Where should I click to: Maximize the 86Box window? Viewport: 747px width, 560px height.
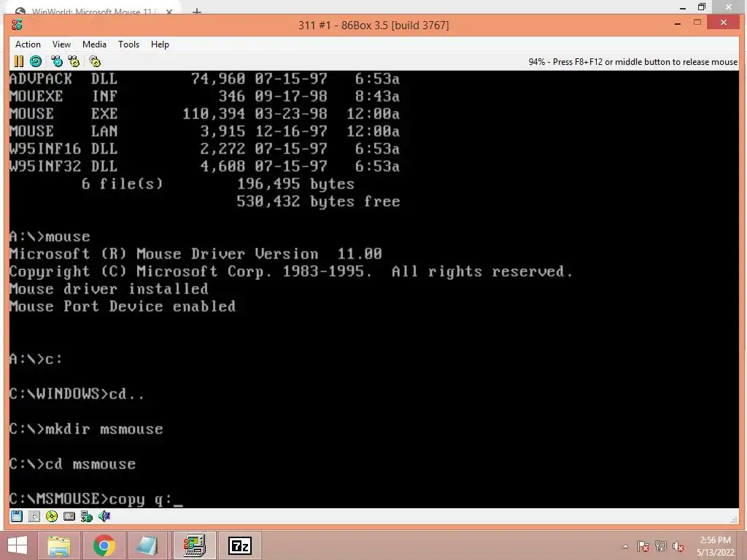697,23
